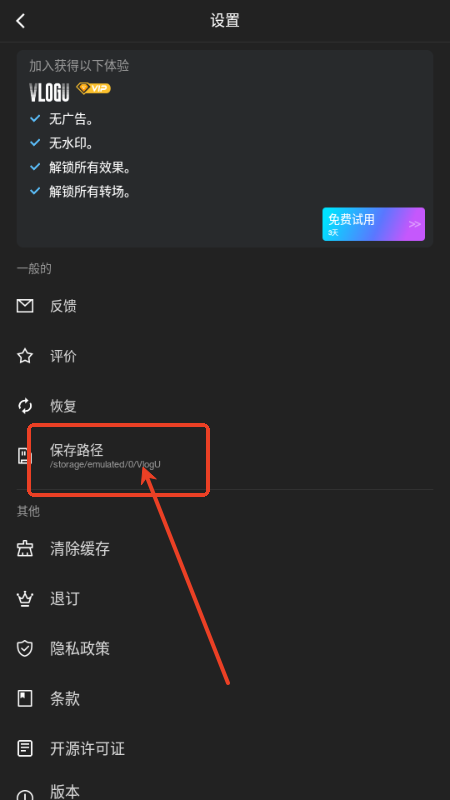
Task: Select the 版本 version entry
Action: click(x=225, y=790)
